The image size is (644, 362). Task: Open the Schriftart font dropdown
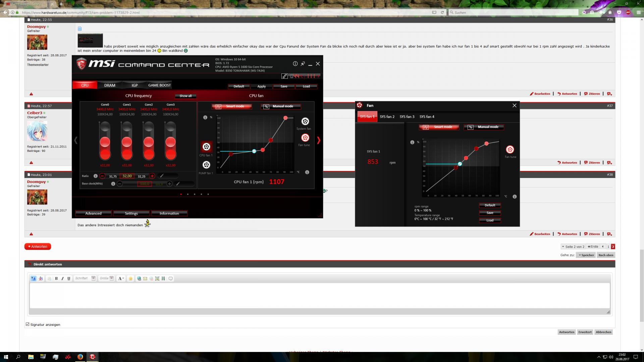(85, 279)
